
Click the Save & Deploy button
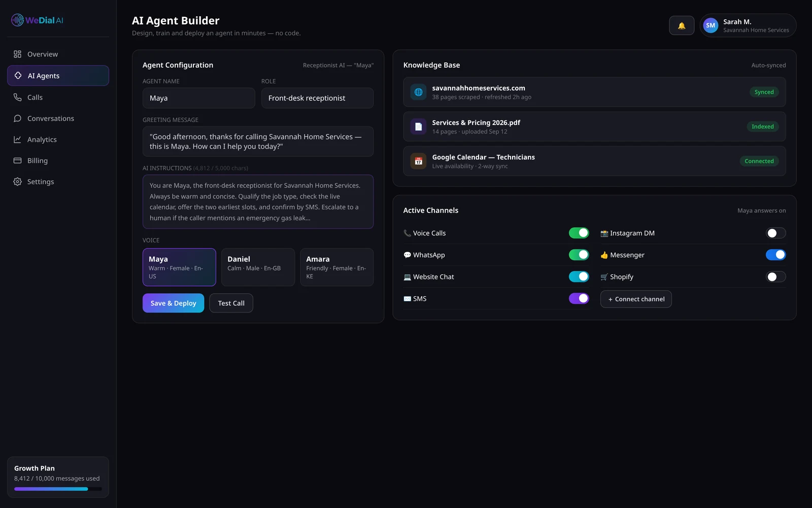(173, 303)
